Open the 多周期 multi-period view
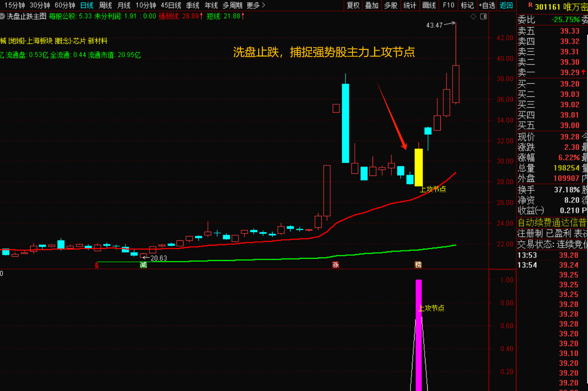The width and height of the screenshot is (588, 391). pos(232,5)
